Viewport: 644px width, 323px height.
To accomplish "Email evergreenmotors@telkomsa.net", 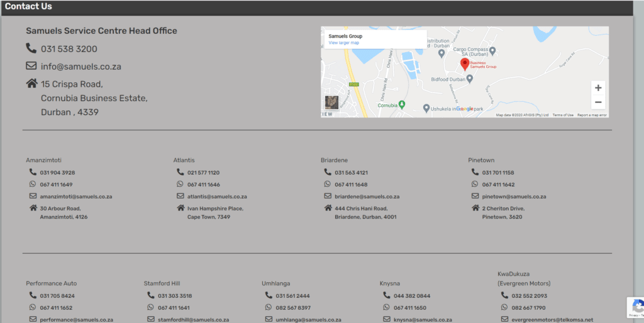I will (x=552, y=320).
